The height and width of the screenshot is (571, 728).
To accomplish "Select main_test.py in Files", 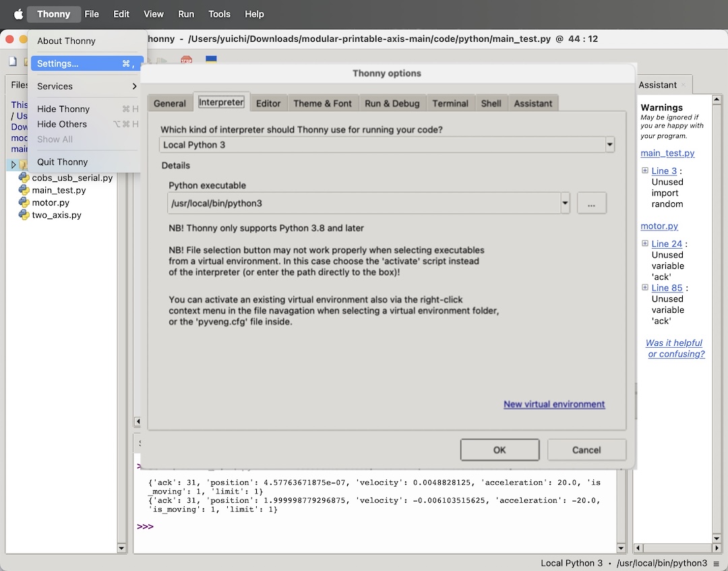I will [59, 190].
